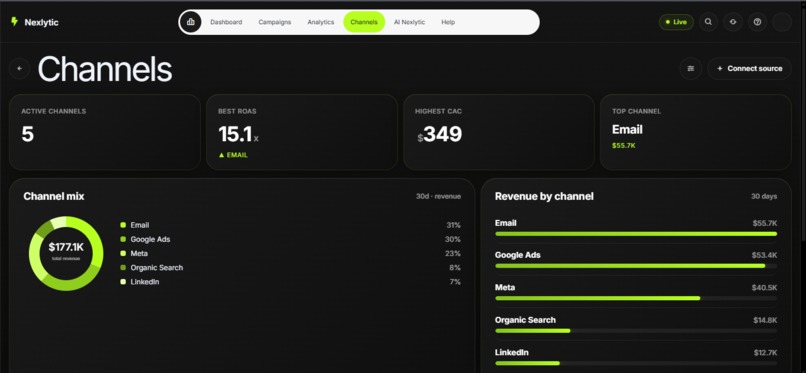Click the 8% share value

pyautogui.click(x=455, y=268)
